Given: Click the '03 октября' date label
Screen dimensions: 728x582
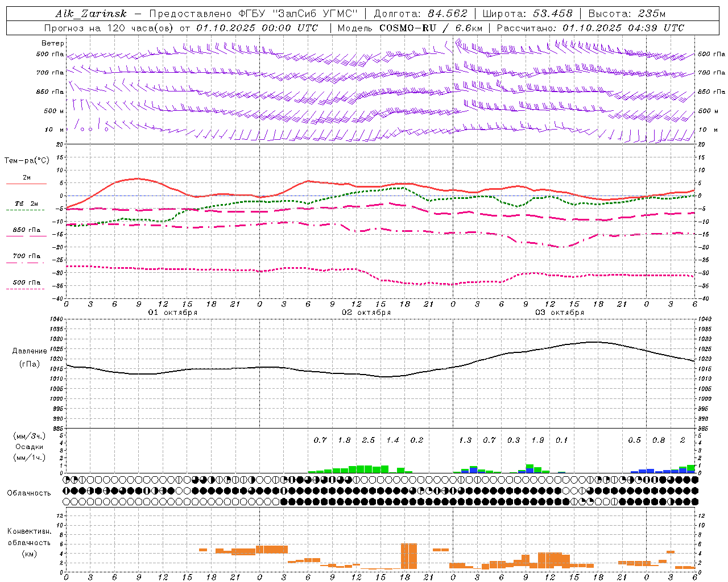Looking at the screenshot, I should [x=560, y=313].
